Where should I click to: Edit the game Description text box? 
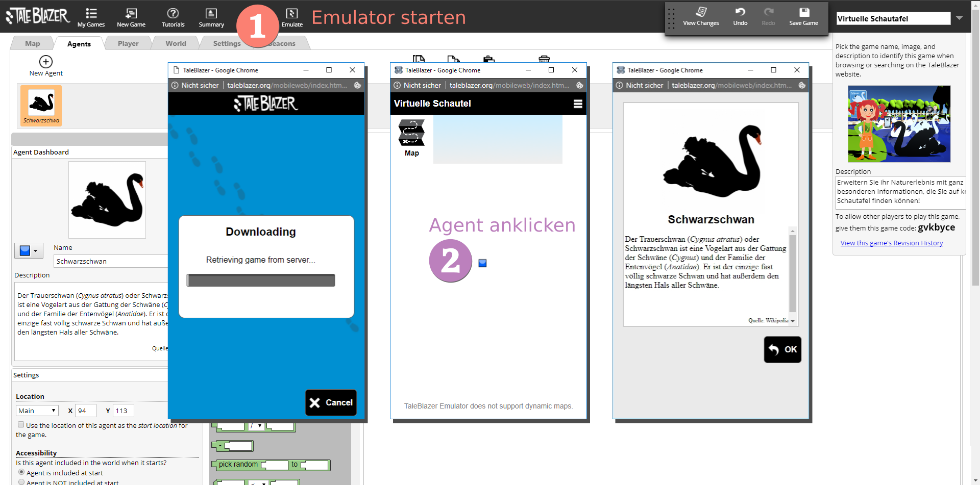(901, 192)
